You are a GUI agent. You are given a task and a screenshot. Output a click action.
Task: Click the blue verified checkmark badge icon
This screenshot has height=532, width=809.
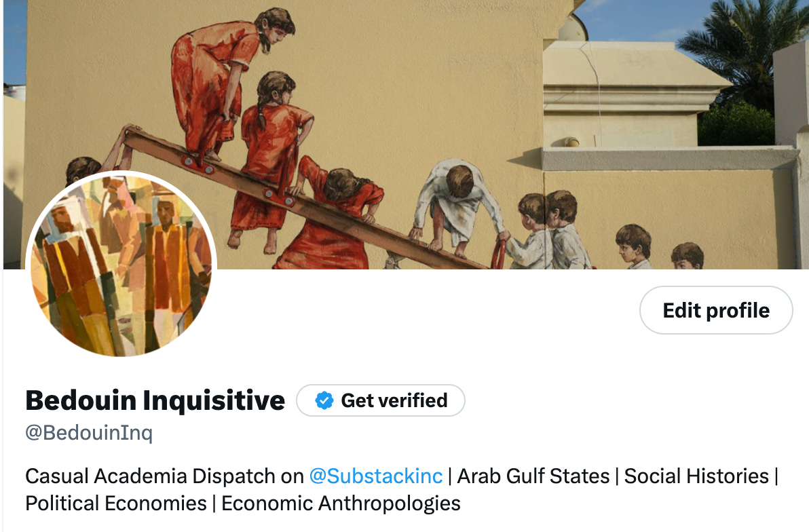(x=324, y=400)
